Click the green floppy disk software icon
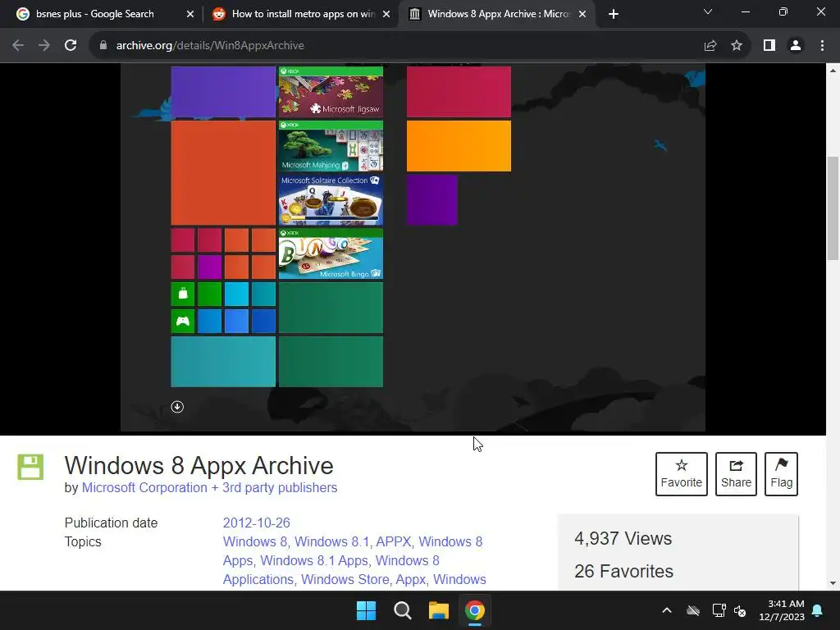Viewport: 840px width, 630px height. coord(30,467)
